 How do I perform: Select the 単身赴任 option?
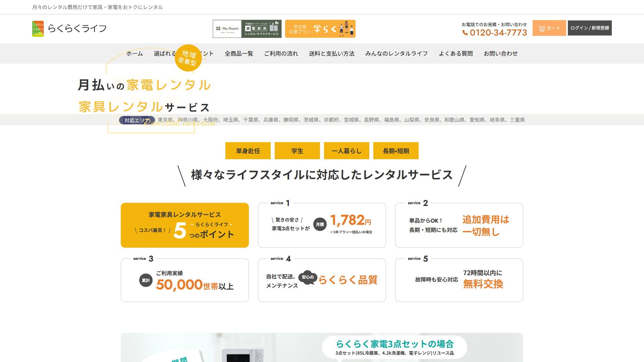coord(248,150)
